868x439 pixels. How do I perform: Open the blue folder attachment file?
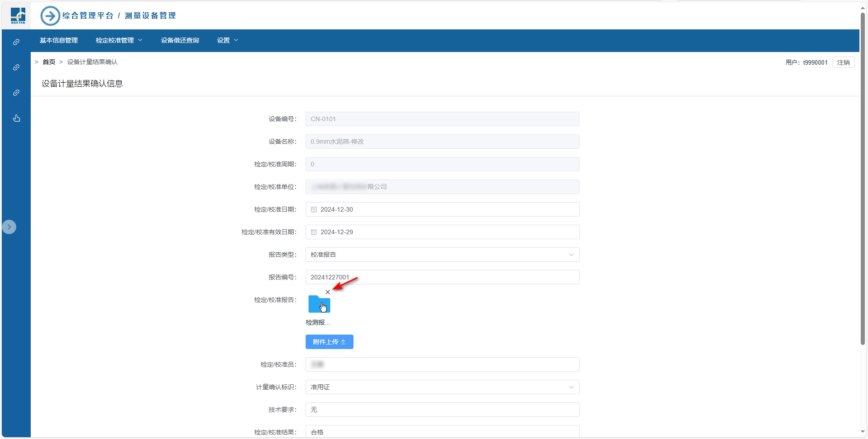coord(319,304)
